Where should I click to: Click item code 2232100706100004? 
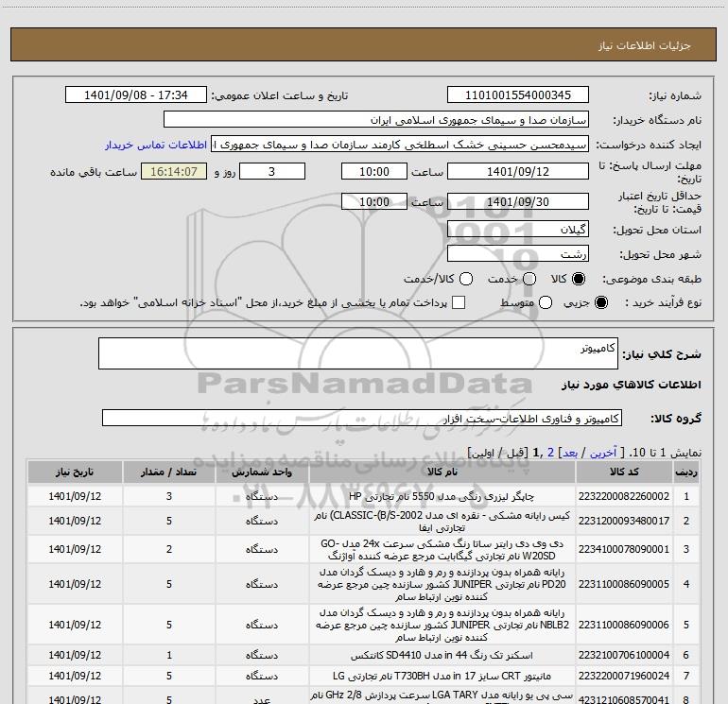(x=624, y=655)
